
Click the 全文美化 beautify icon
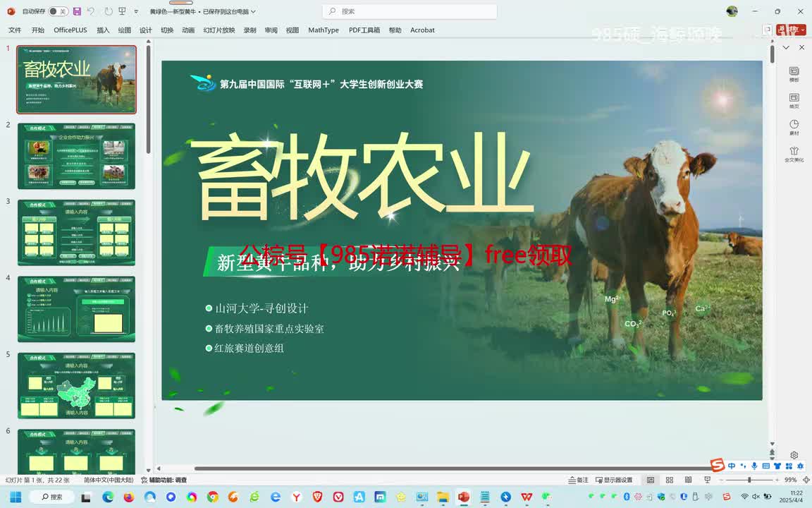click(x=794, y=154)
